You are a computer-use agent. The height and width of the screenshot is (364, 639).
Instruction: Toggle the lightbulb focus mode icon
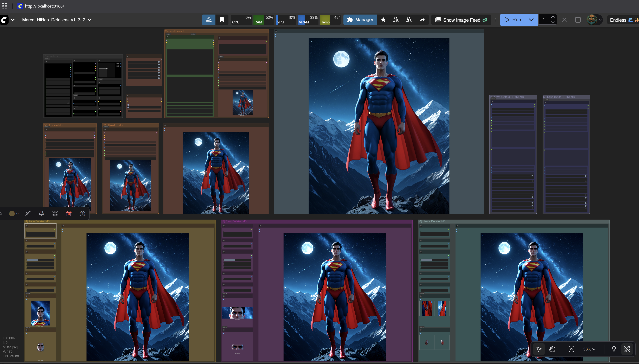(x=614, y=349)
